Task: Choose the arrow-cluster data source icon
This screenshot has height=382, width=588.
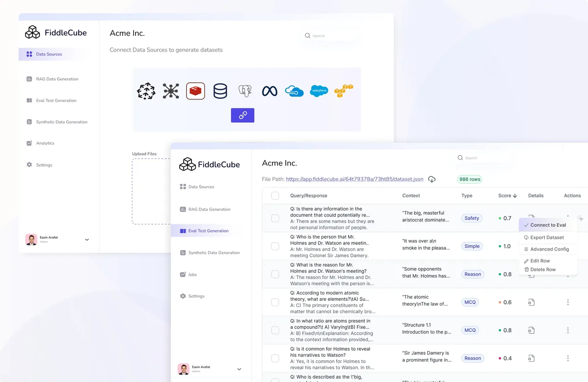Action: (x=146, y=91)
